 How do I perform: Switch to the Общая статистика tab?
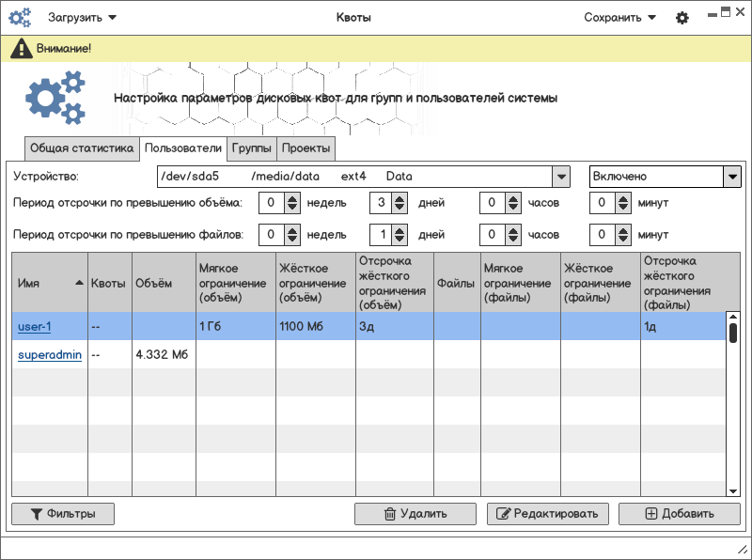point(82,148)
